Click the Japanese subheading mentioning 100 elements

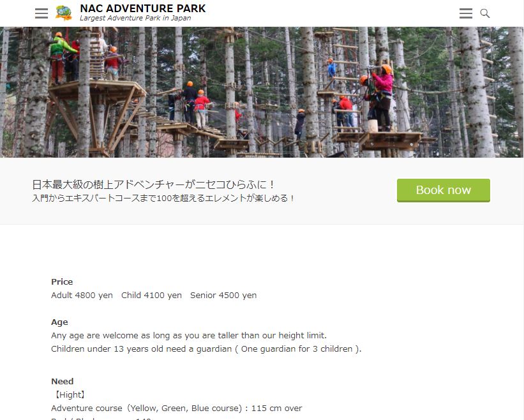[163, 199]
